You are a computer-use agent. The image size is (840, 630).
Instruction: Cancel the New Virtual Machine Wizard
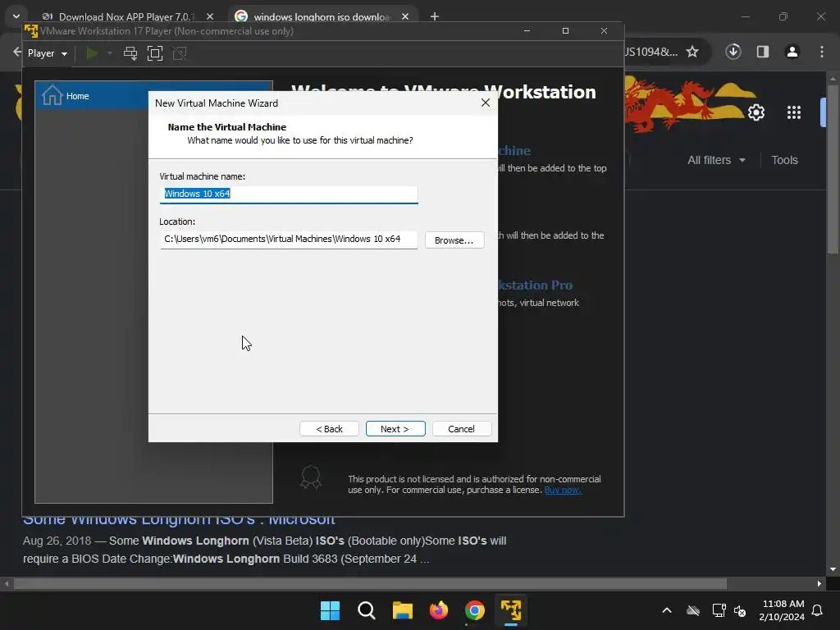coord(461,428)
